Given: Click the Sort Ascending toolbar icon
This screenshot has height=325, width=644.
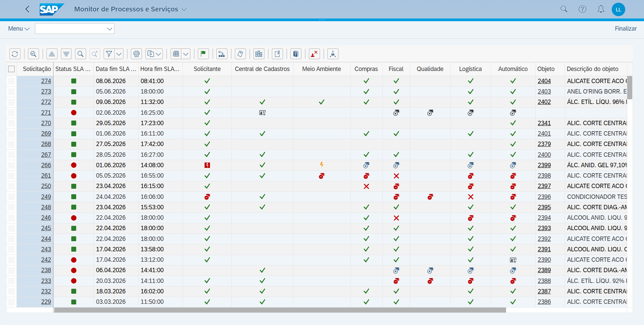Looking at the screenshot, I should 52,54.
